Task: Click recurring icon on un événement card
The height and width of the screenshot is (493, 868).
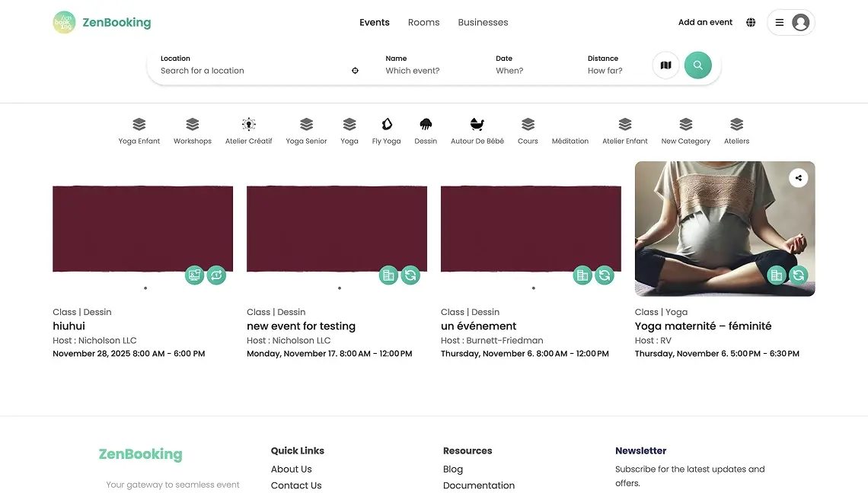Action: click(605, 275)
